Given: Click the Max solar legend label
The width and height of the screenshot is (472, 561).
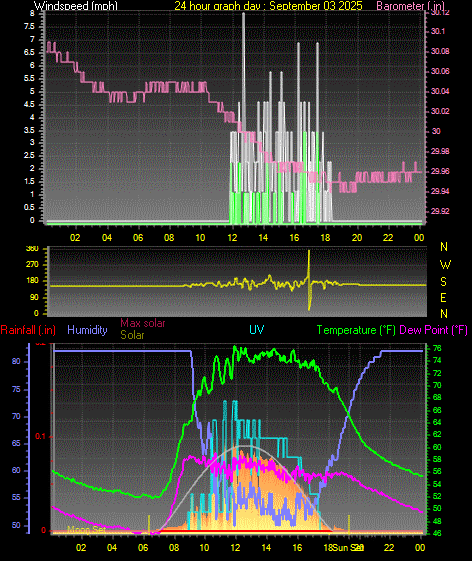Looking at the screenshot, I should 143,323.
